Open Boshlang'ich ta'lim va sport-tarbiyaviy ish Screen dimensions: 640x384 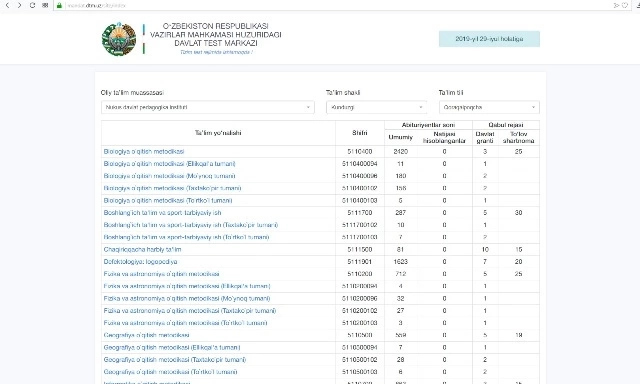click(162, 213)
